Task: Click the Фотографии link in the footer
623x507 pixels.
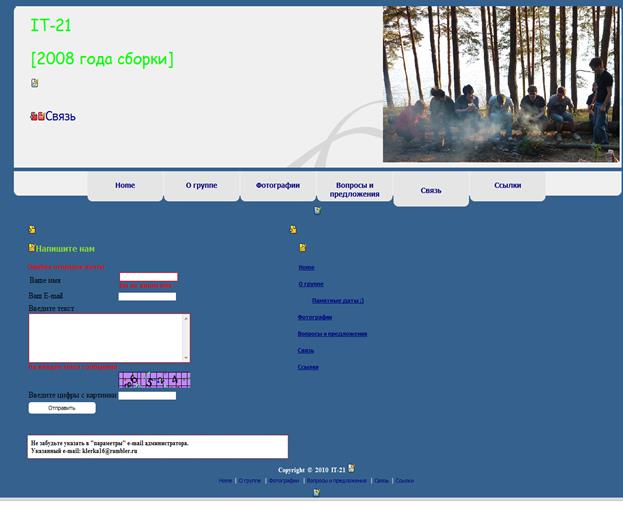Action: pyautogui.click(x=284, y=481)
